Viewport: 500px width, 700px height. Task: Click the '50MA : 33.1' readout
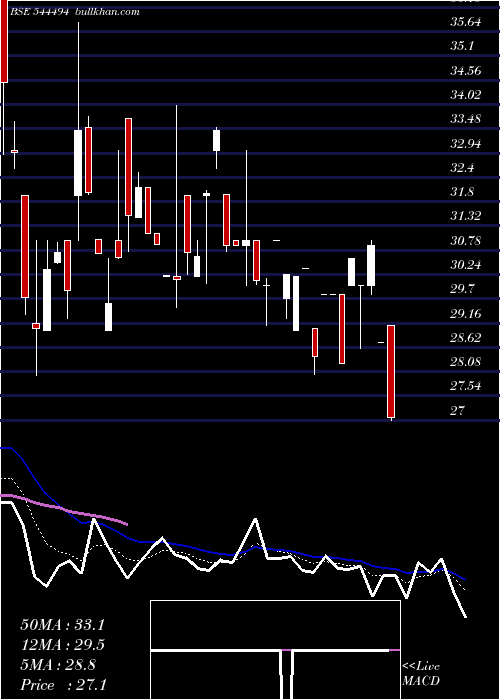[62, 625]
